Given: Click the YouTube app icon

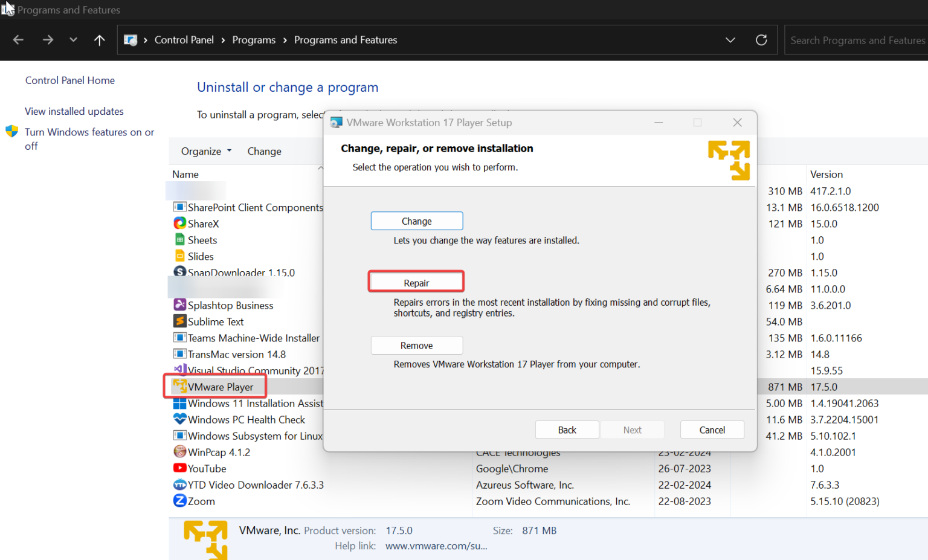Looking at the screenshot, I should coord(179,468).
